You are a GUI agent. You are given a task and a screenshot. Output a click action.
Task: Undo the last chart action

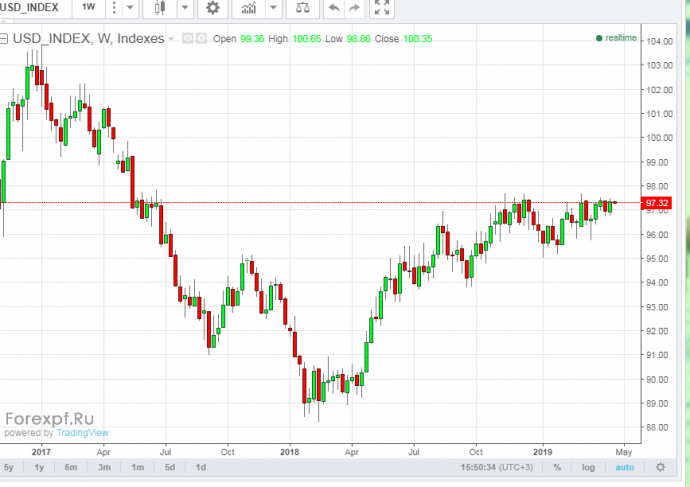point(332,8)
